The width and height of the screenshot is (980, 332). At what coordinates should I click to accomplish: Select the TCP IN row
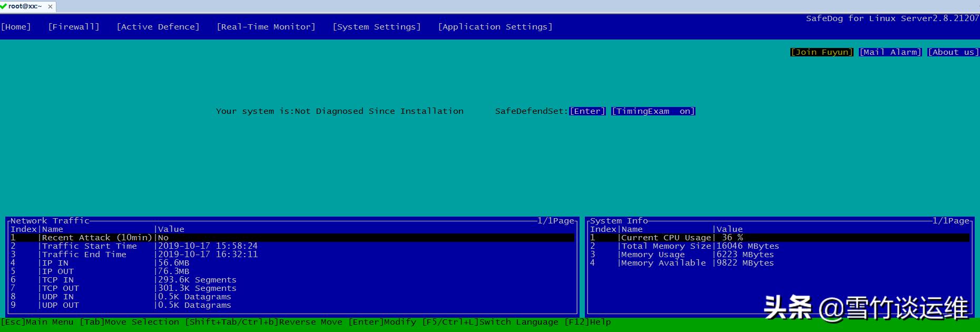tap(292, 280)
